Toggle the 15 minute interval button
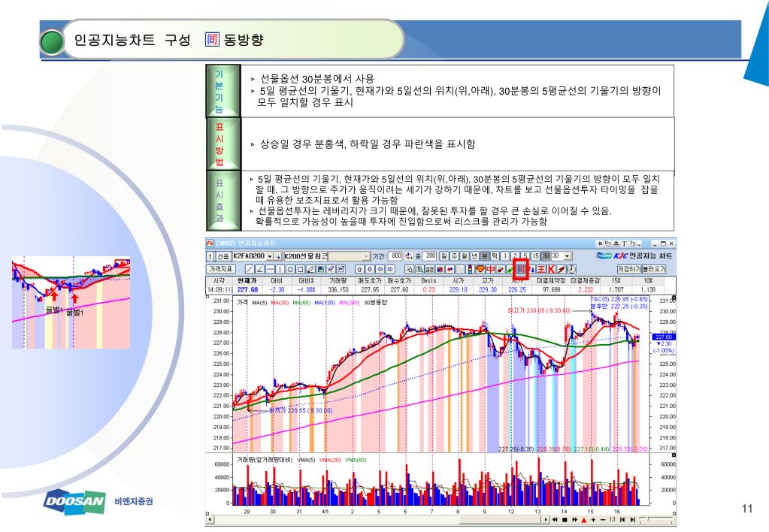The height and width of the screenshot is (532, 769). (535, 256)
